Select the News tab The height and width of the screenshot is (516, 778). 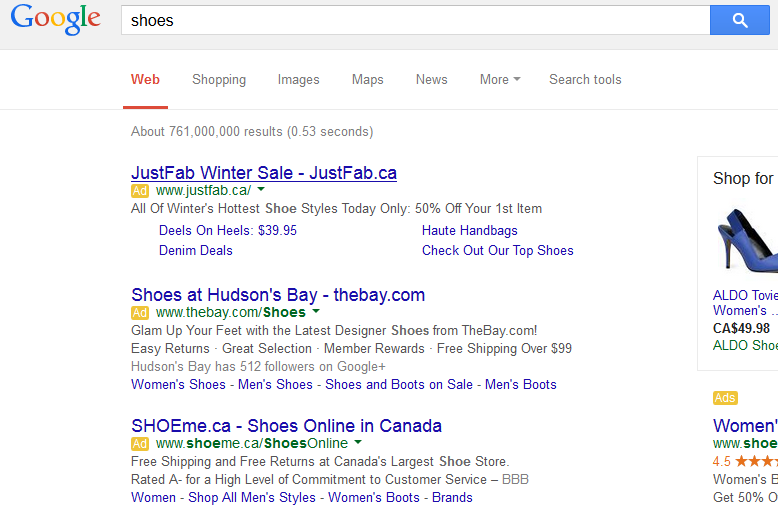coord(432,80)
